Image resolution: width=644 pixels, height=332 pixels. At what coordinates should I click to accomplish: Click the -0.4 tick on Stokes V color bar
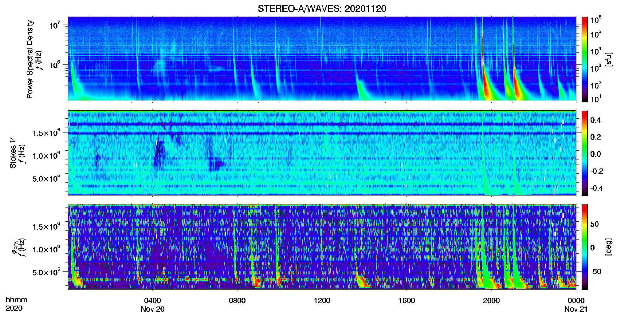click(x=597, y=188)
